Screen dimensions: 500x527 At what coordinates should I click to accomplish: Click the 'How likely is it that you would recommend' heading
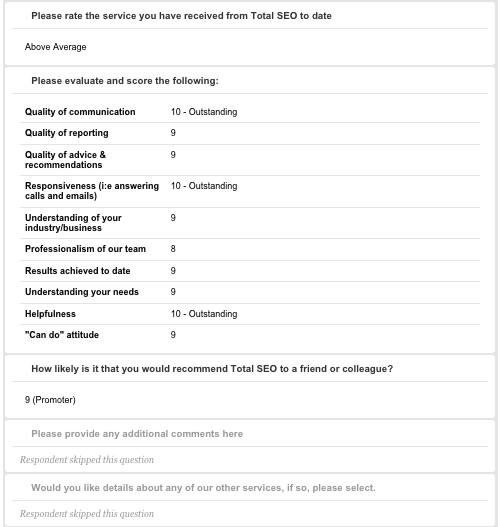pos(212,369)
